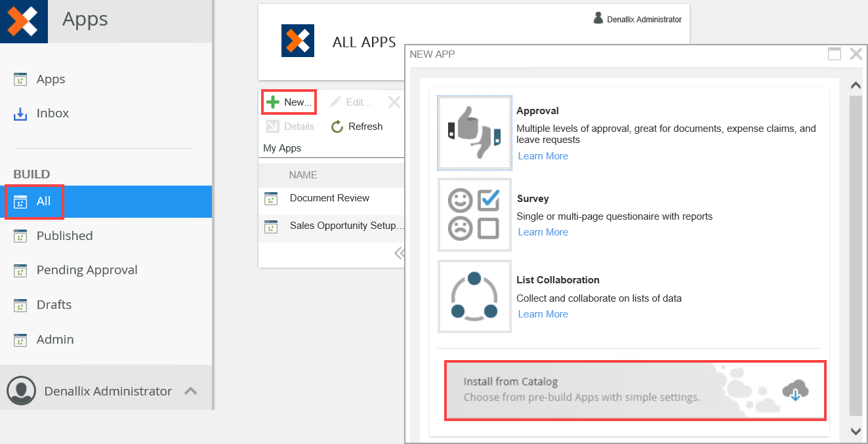The height and width of the screenshot is (444, 868).
Task: Click the cloud download icon in catalog banner
Action: (795, 391)
